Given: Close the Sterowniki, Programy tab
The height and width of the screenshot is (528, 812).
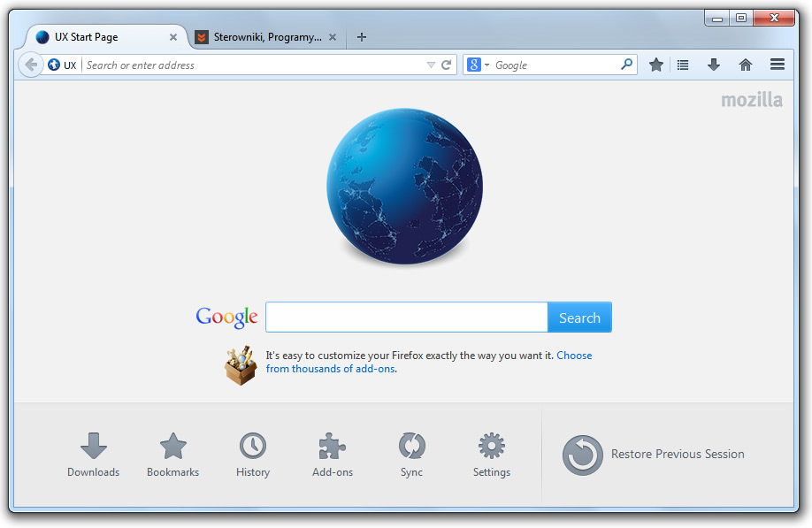Looking at the screenshot, I should tap(333, 37).
